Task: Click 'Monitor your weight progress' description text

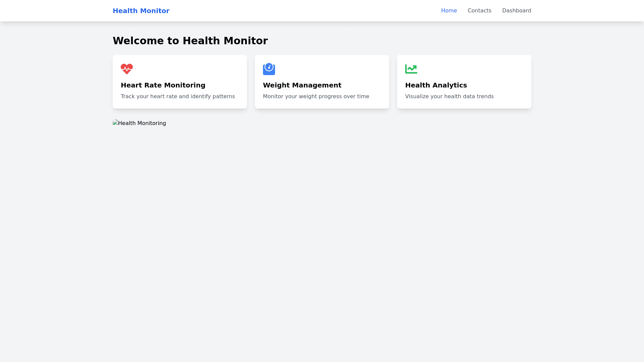Action: [316, 97]
